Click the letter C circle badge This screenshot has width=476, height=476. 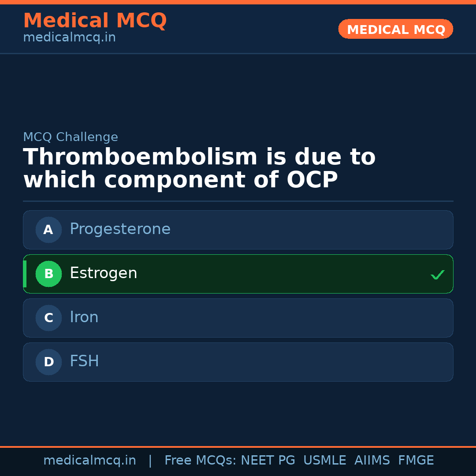pyautogui.click(x=48, y=318)
